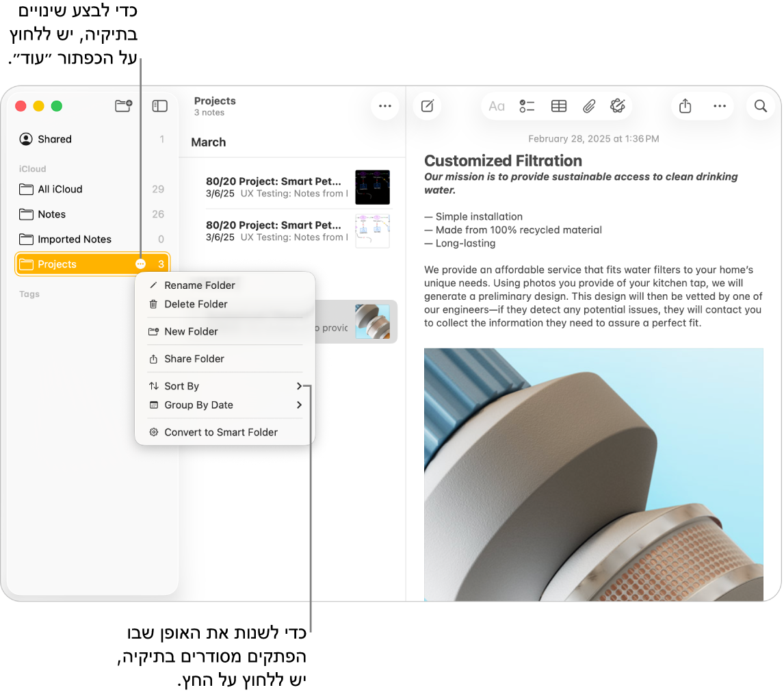Select Share Folder menu entry
The height and width of the screenshot is (692, 784).
(194, 359)
